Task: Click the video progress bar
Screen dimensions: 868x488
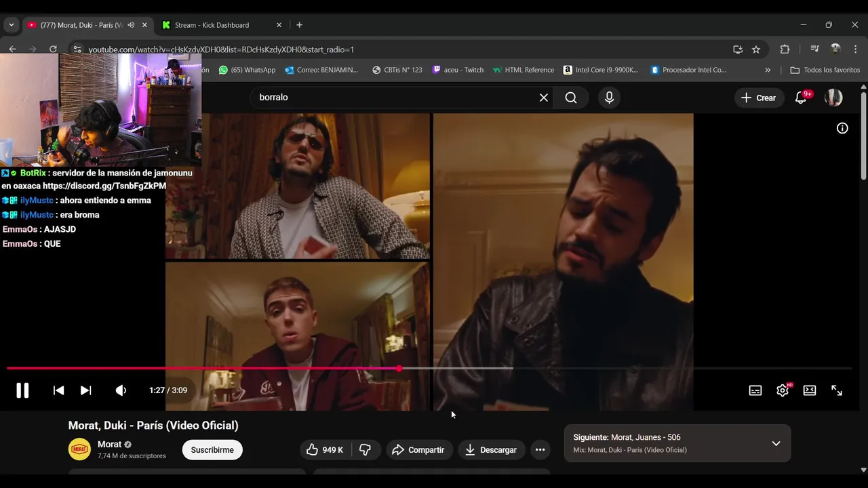Action: click(429, 368)
